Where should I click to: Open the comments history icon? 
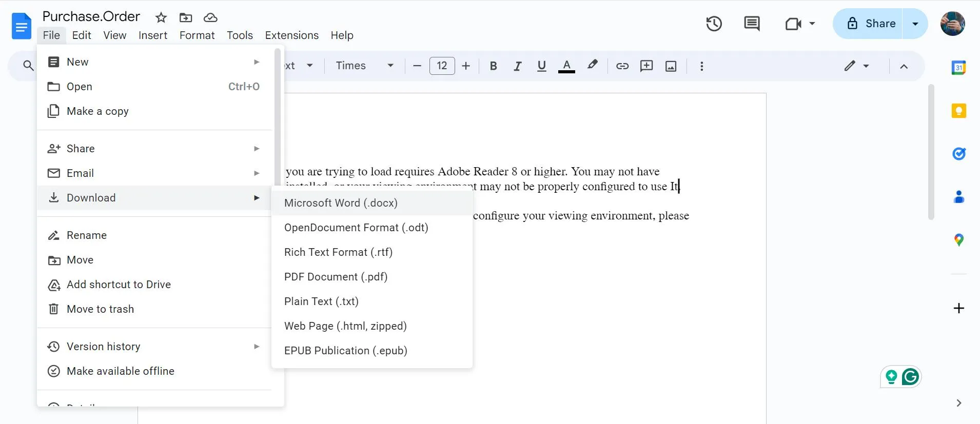point(752,24)
